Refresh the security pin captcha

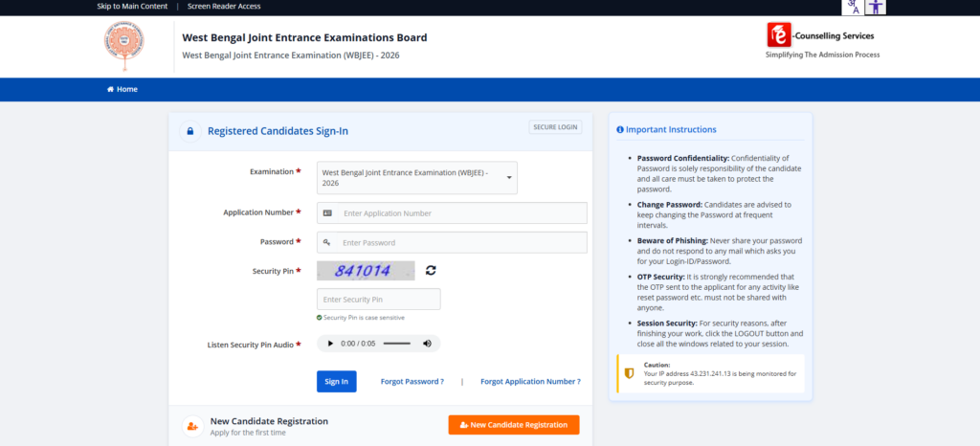(x=431, y=271)
